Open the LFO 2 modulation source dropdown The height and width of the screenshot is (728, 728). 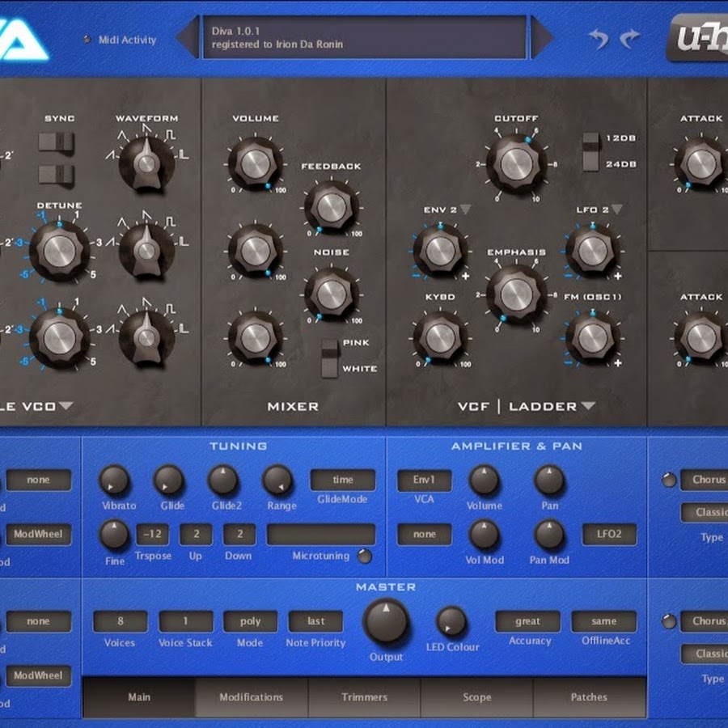tap(616, 210)
